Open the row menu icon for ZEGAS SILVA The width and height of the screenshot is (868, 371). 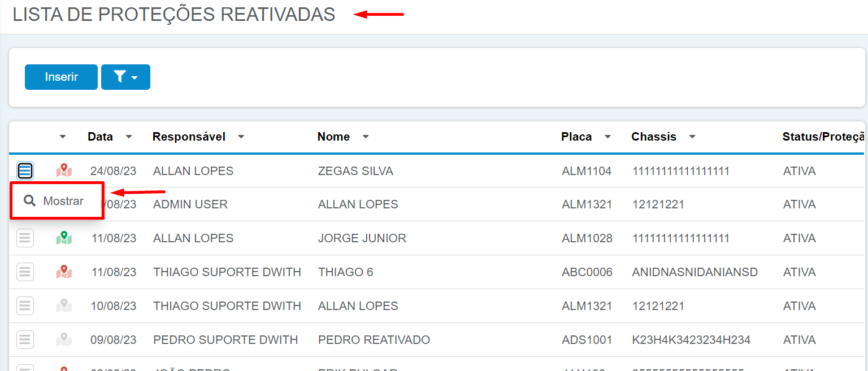click(25, 171)
